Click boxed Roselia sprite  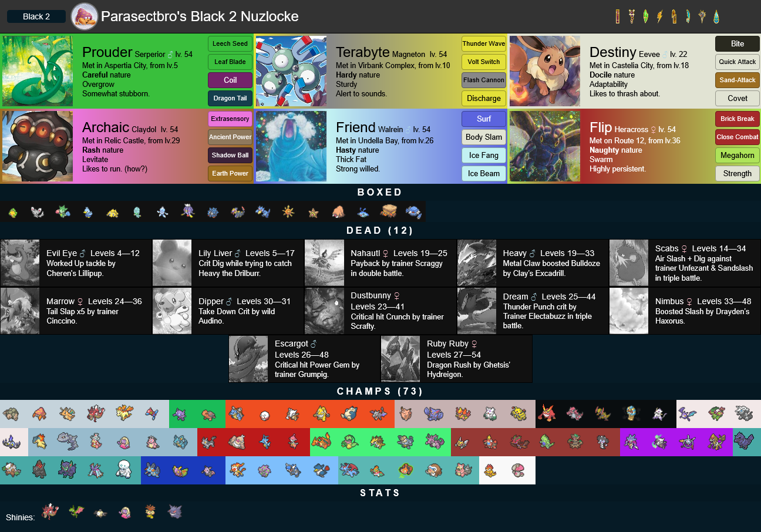[62, 212]
